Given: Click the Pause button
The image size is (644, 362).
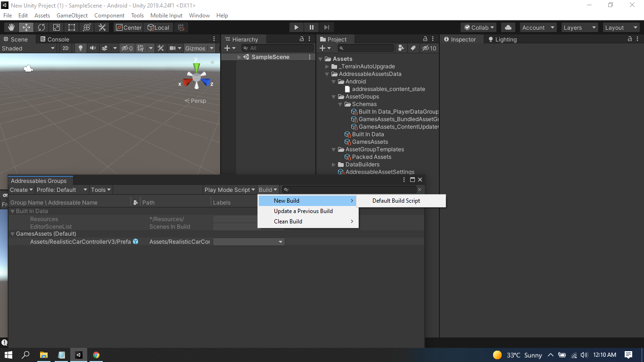Looking at the screenshot, I should click(x=312, y=27).
